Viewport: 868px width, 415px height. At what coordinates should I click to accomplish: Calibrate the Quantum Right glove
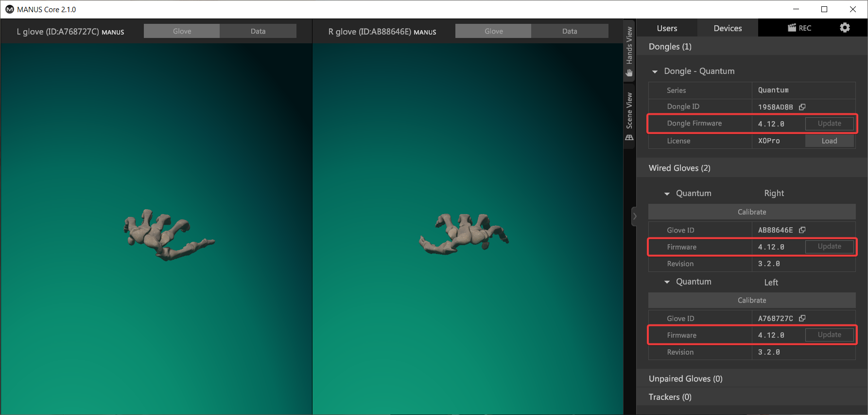tap(751, 212)
